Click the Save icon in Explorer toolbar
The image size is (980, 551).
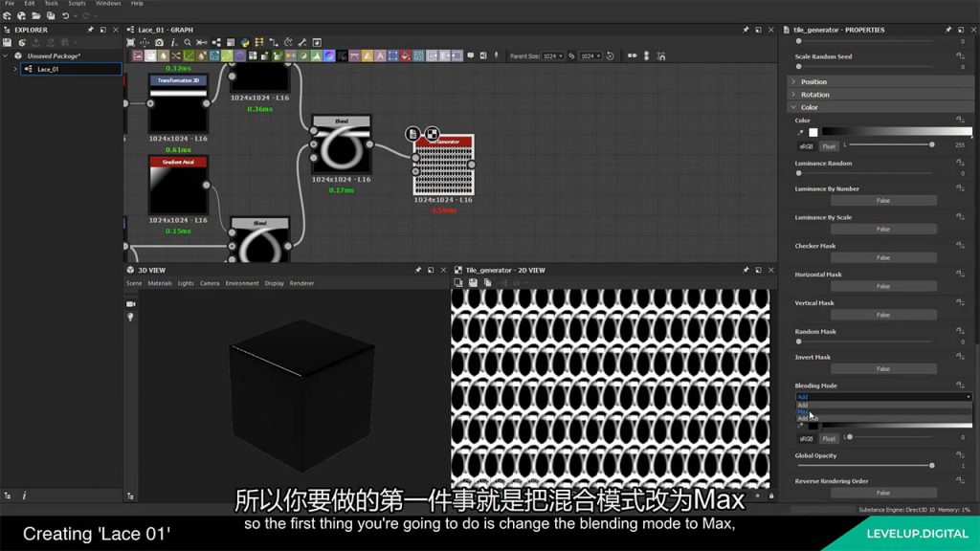click(x=7, y=42)
